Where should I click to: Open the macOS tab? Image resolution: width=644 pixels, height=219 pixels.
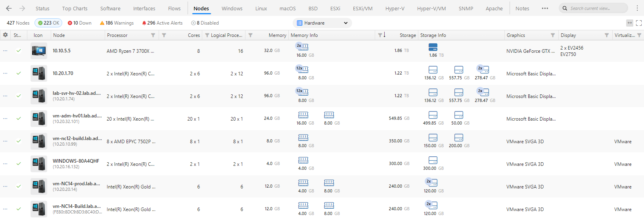[287, 8]
